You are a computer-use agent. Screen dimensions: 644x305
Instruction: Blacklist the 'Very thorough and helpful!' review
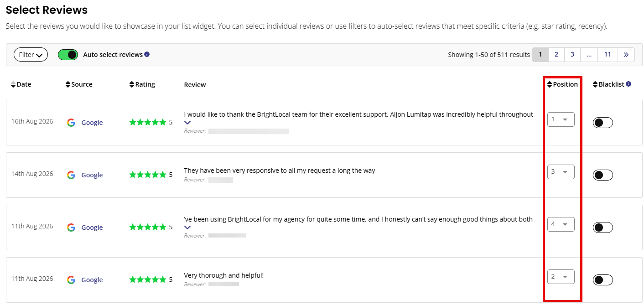click(x=602, y=280)
